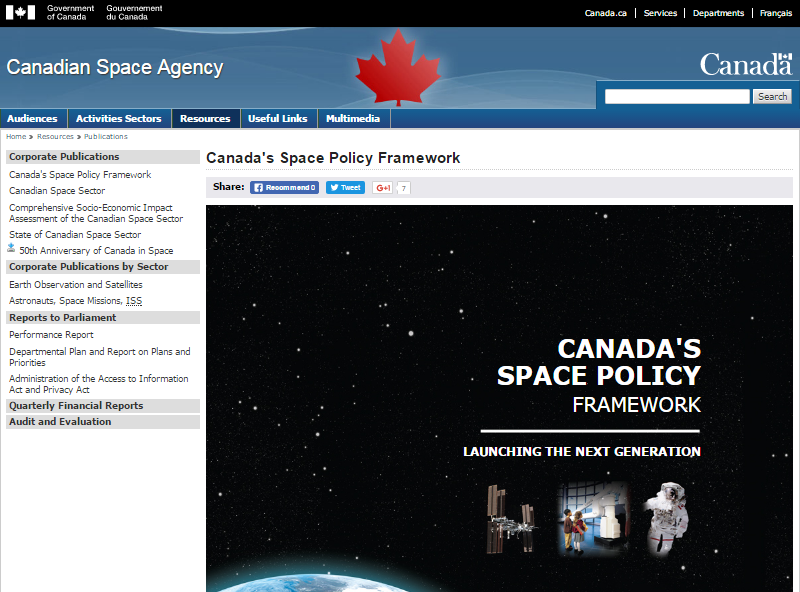Switch language to Français

776,13
